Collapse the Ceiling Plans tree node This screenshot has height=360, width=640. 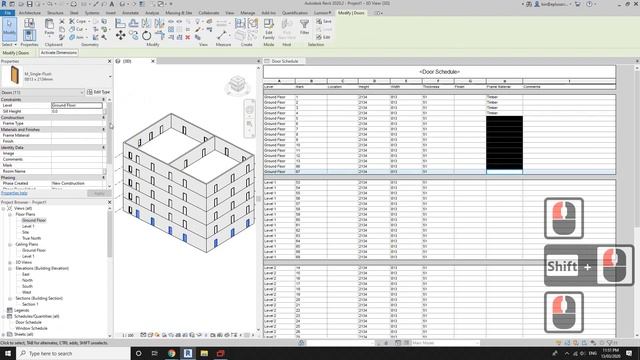click(10, 244)
